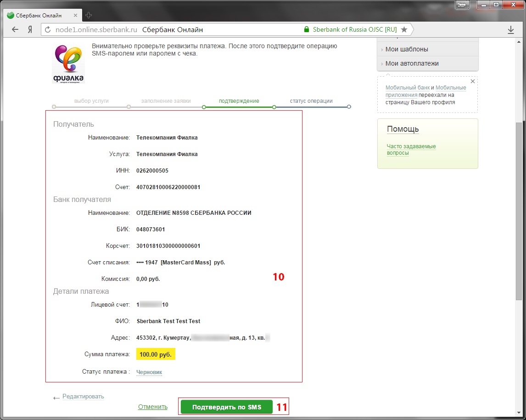Click the подтверждение step label
The height and width of the screenshot is (420, 526).
click(239, 101)
